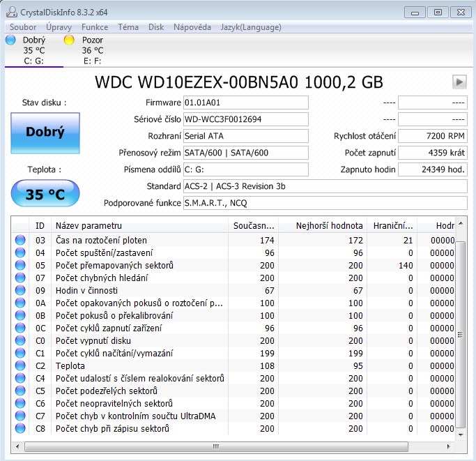Click status orb of attribute 03 row
Image resolution: width=476 pixels, height=461 pixels.
point(20,240)
